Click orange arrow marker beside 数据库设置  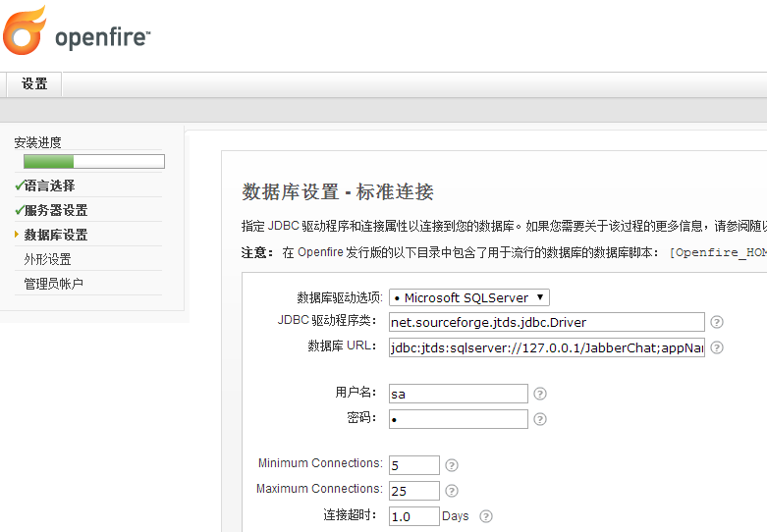(17, 235)
